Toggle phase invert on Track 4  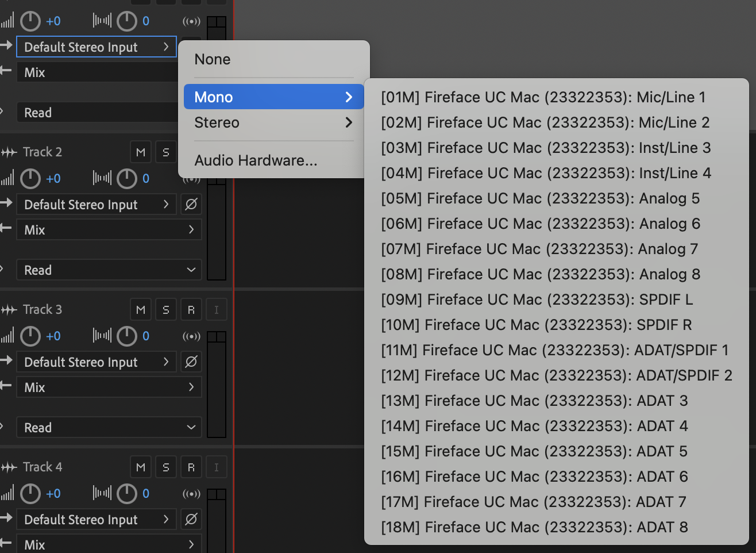191,520
